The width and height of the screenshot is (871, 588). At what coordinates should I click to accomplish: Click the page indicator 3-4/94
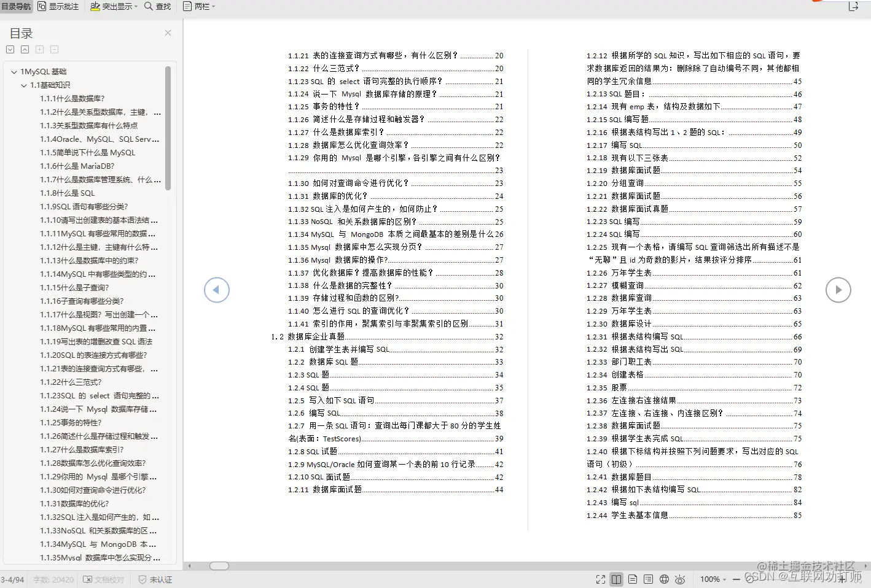12,579
